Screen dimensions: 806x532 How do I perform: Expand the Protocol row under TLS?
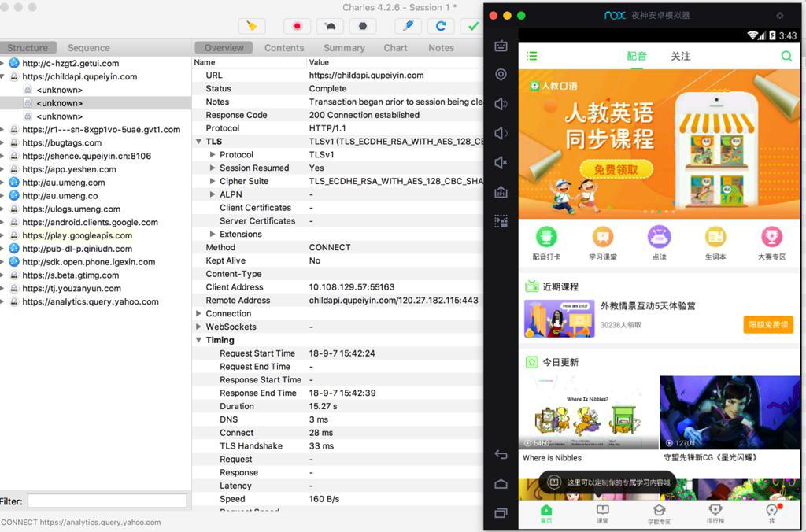tap(213, 155)
